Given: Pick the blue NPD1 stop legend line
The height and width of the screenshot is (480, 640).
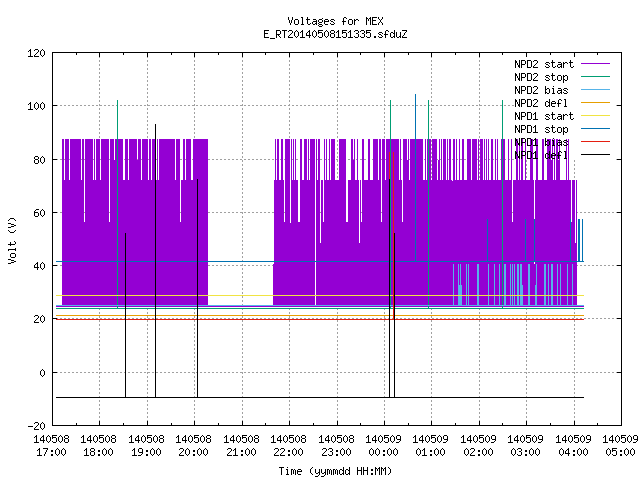Looking at the screenshot, I should pos(595,129).
